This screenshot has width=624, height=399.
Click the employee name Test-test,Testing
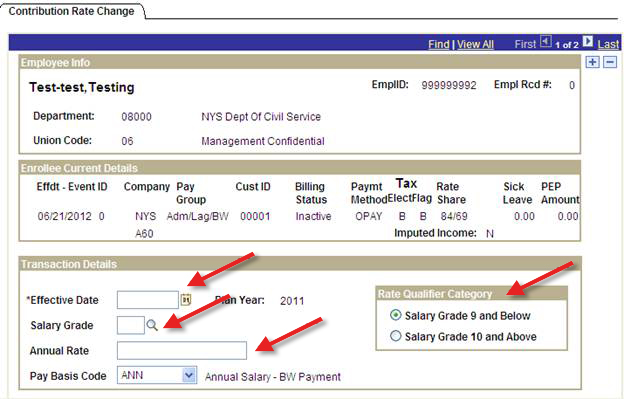point(82,87)
